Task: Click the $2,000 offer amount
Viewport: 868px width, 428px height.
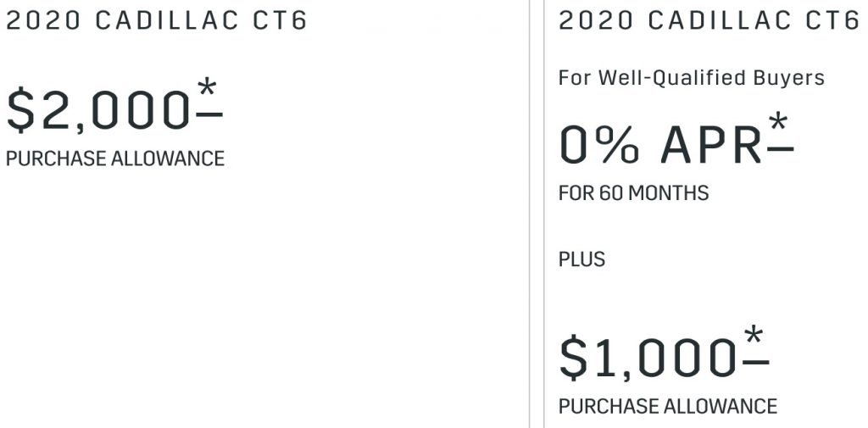Action: tap(98, 110)
